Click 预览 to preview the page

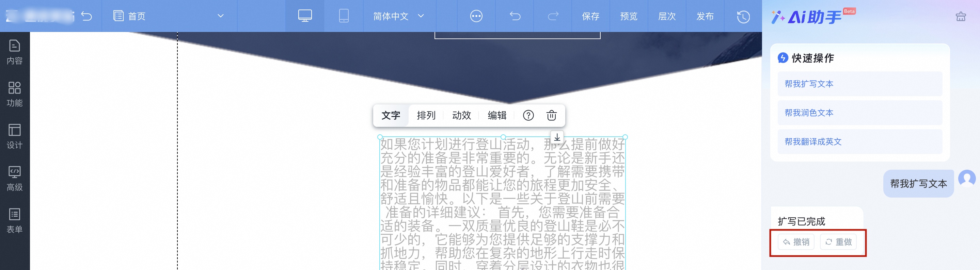(x=629, y=16)
